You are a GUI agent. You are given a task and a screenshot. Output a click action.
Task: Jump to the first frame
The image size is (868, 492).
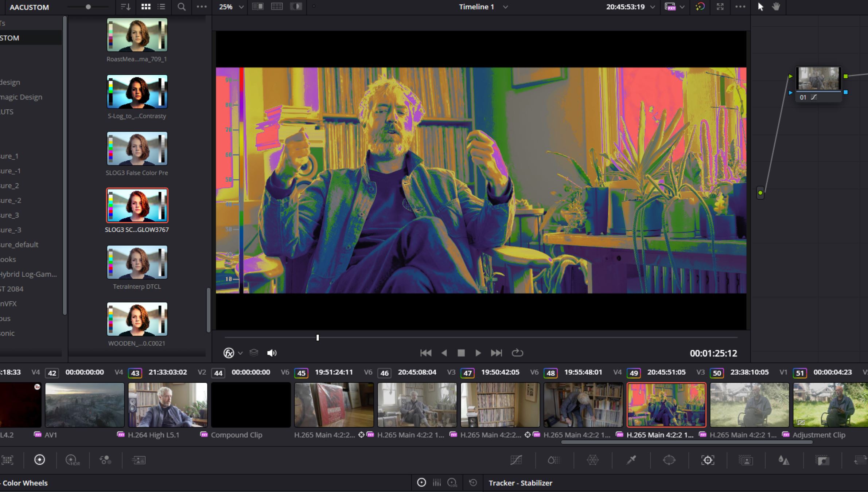point(426,353)
